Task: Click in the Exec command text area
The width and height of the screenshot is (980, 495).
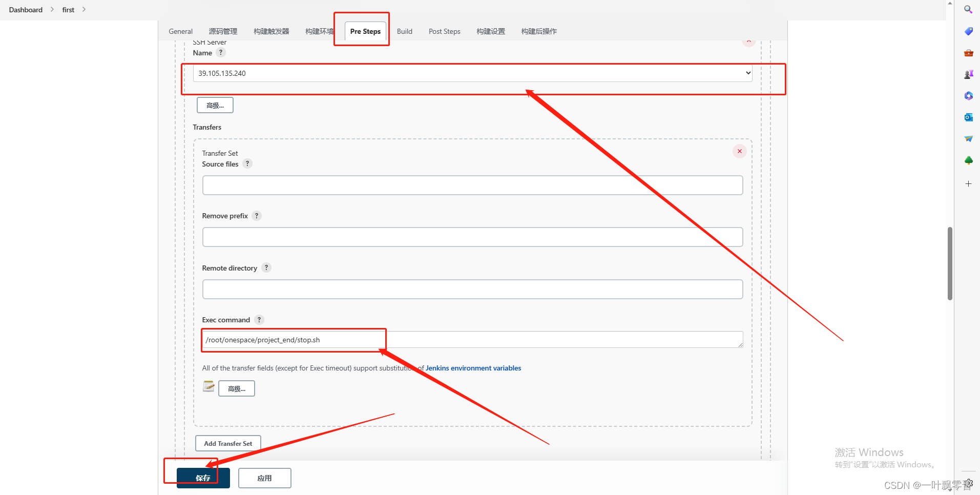Action: pyautogui.click(x=472, y=339)
